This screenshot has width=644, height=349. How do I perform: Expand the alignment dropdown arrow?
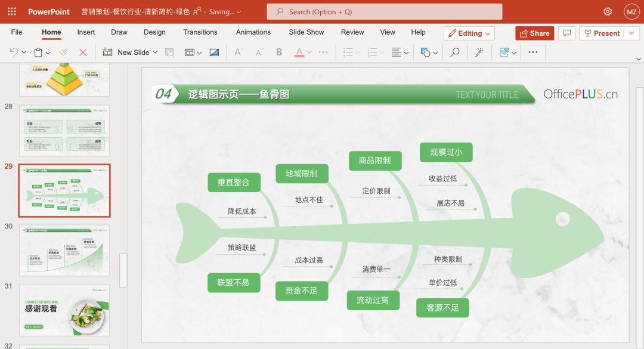(x=406, y=52)
